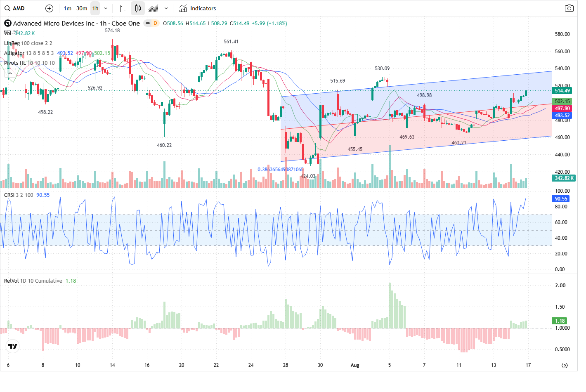The width and height of the screenshot is (586, 392).
Task: Click the orange D delayed-data badge
Action: (x=155, y=23)
